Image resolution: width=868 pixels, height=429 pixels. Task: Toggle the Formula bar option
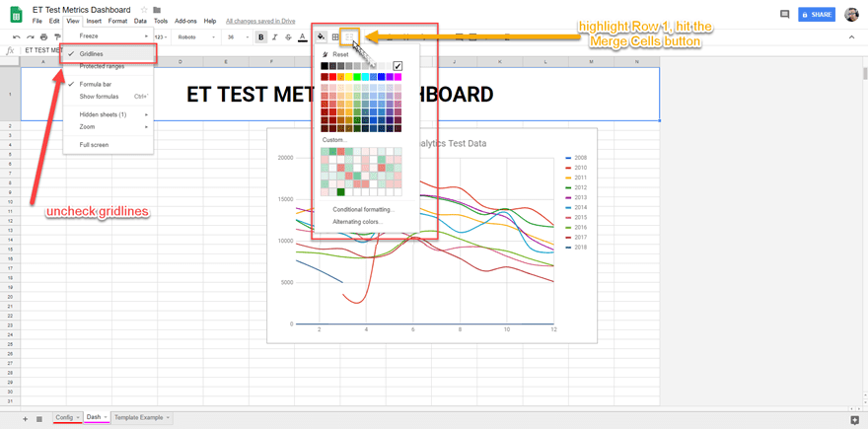(x=95, y=85)
